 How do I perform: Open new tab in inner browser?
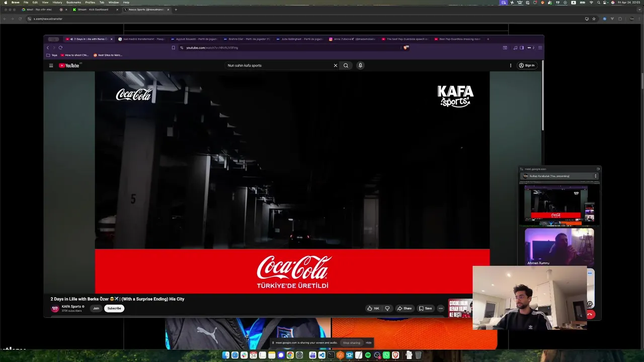(488, 39)
